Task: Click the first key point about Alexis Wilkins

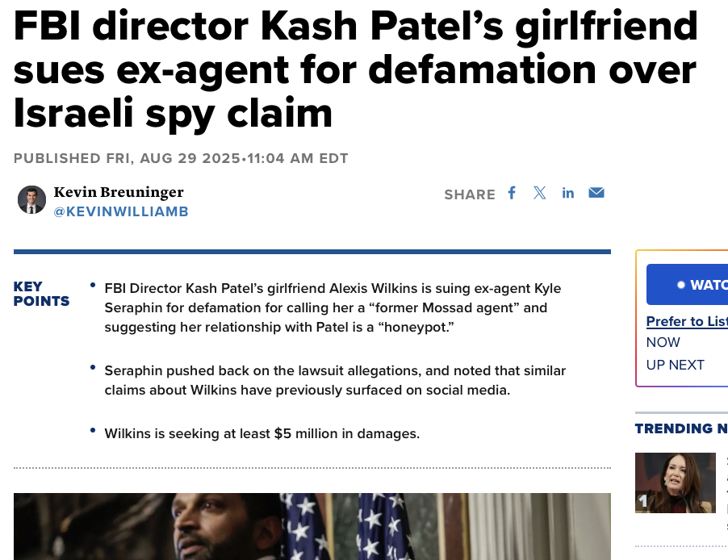Action: point(333,307)
